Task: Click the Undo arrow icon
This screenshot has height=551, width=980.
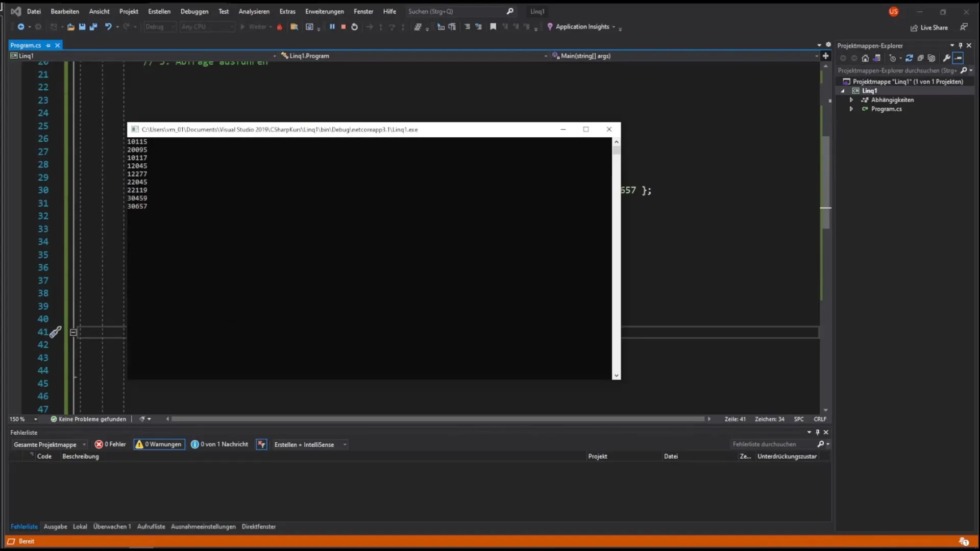Action: [108, 27]
